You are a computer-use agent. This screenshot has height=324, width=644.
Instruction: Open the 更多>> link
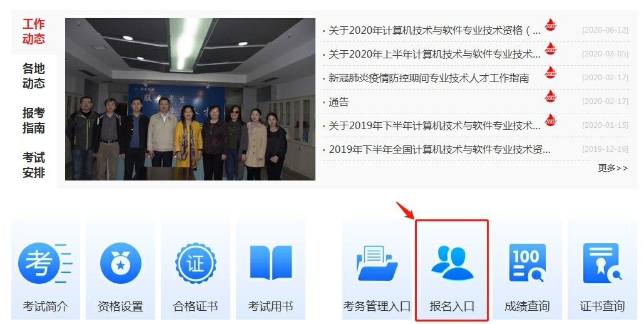pos(613,168)
